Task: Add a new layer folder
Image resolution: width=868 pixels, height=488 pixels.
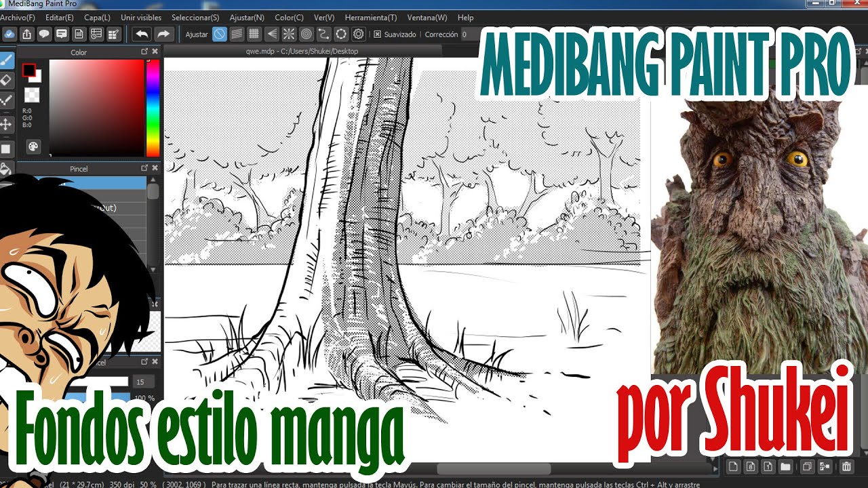Action: point(785,466)
